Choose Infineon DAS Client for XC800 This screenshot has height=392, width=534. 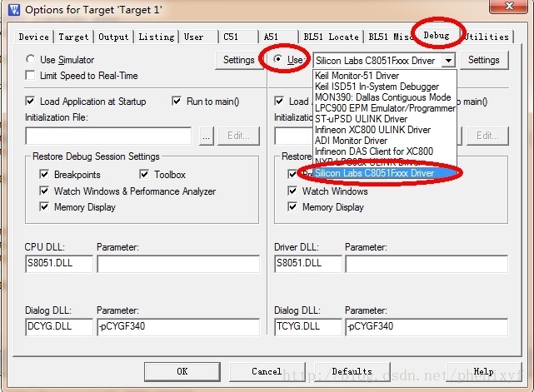point(385,151)
